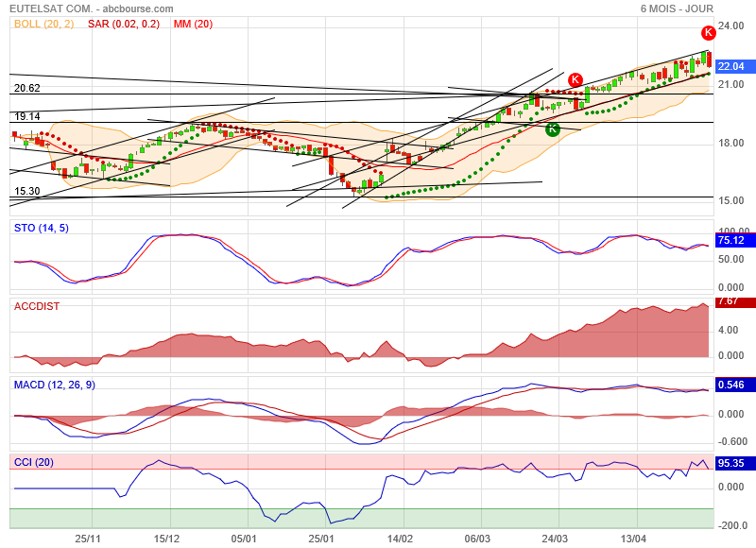Click the red K marker above the 20.62 line

(x=576, y=79)
